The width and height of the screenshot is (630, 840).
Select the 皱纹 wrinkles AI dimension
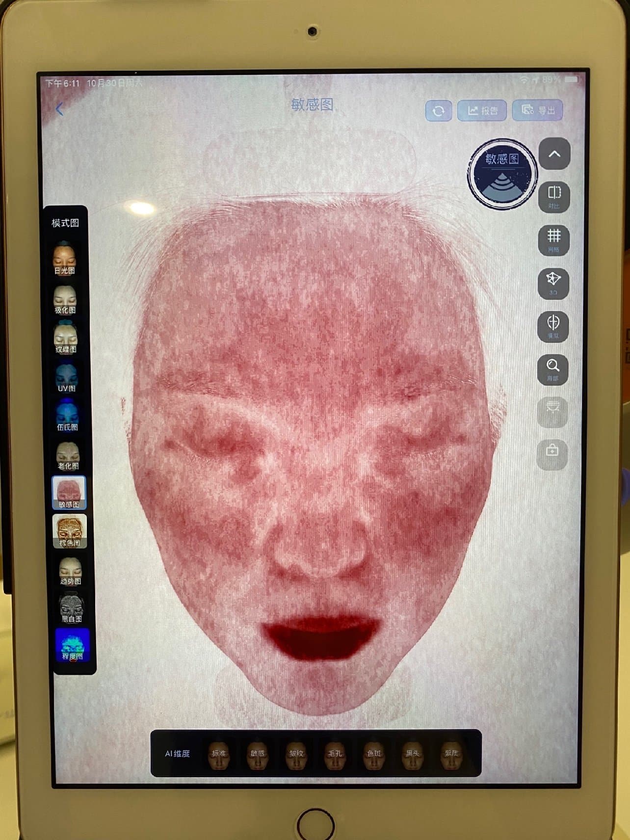coord(296,753)
